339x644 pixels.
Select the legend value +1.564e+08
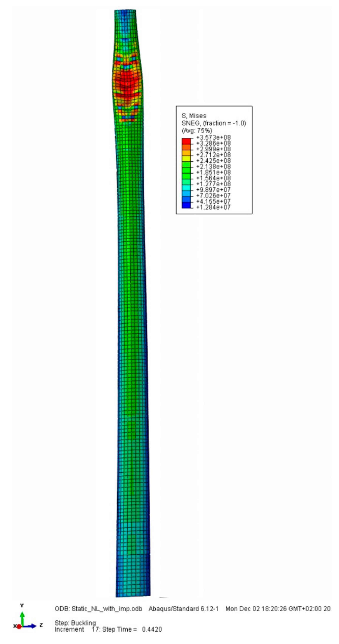pyautogui.click(x=213, y=178)
